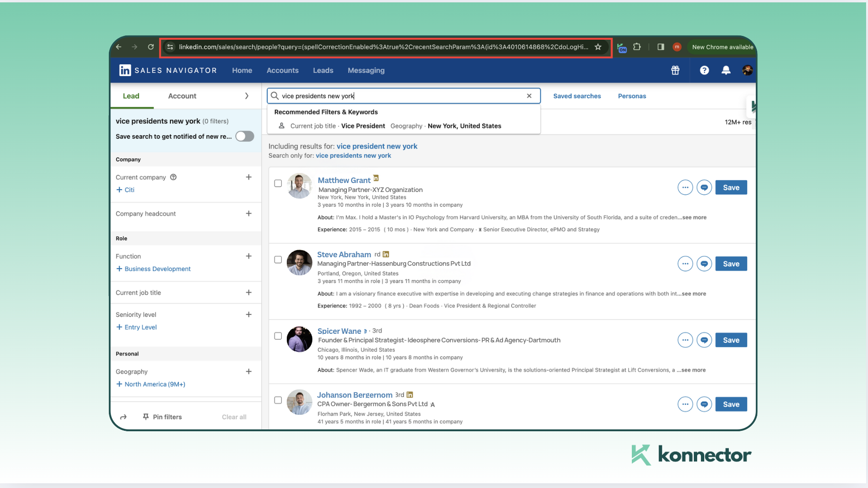
Task: Open site information icon in the address bar
Action: pos(170,47)
